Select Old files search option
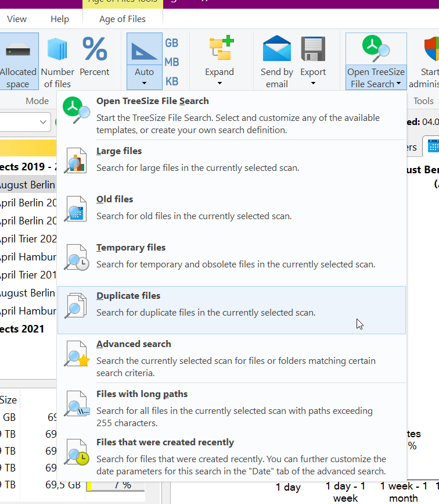The image size is (439, 504). pyautogui.click(x=114, y=199)
